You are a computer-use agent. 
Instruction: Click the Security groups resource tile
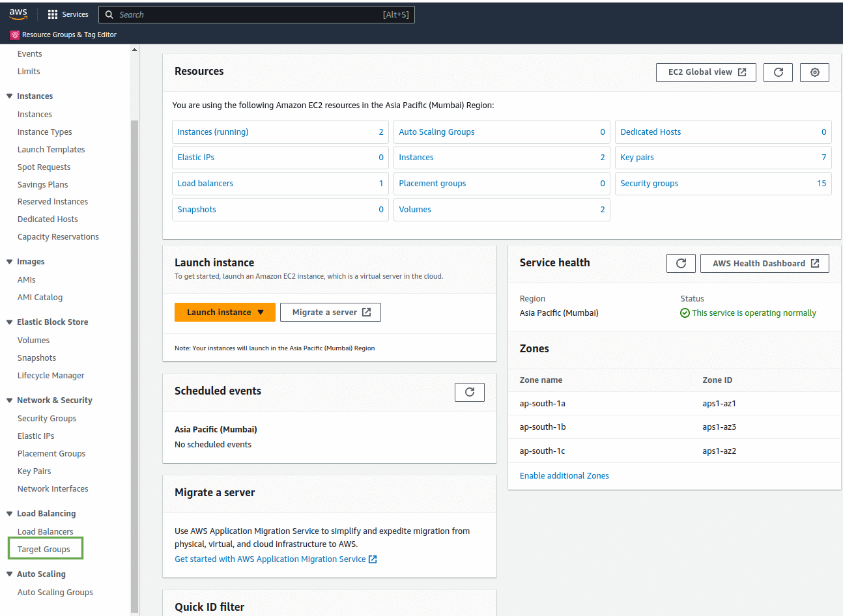tap(723, 184)
